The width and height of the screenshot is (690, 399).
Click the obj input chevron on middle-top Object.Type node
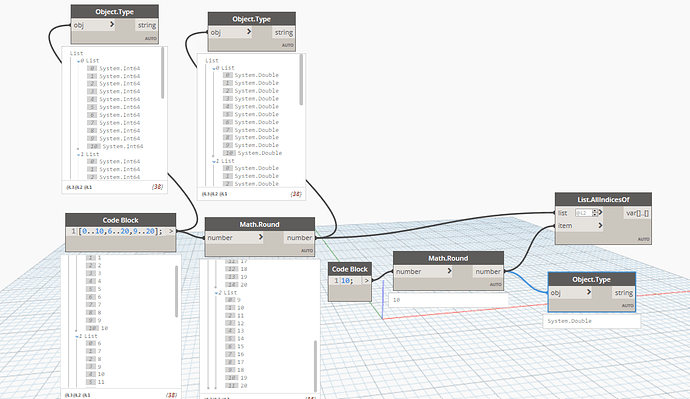click(x=249, y=32)
